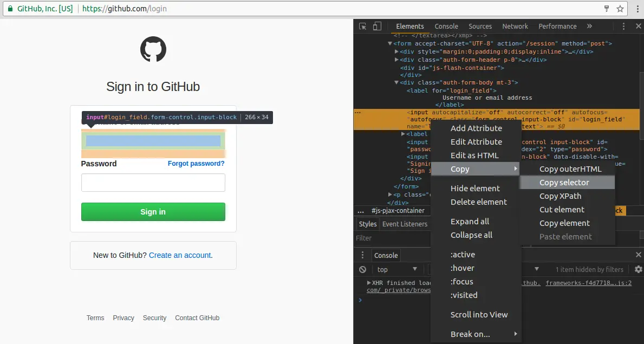Collapse the expanded form element in DOM tree
Image resolution: width=644 pixels, height=344 pixels.
point(389,43)
